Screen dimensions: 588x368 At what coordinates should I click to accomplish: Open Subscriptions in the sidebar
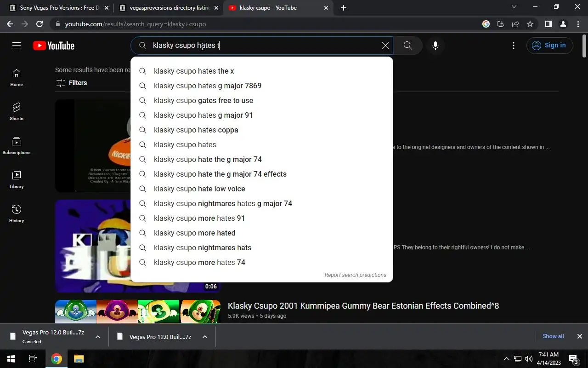coord(17,146)
